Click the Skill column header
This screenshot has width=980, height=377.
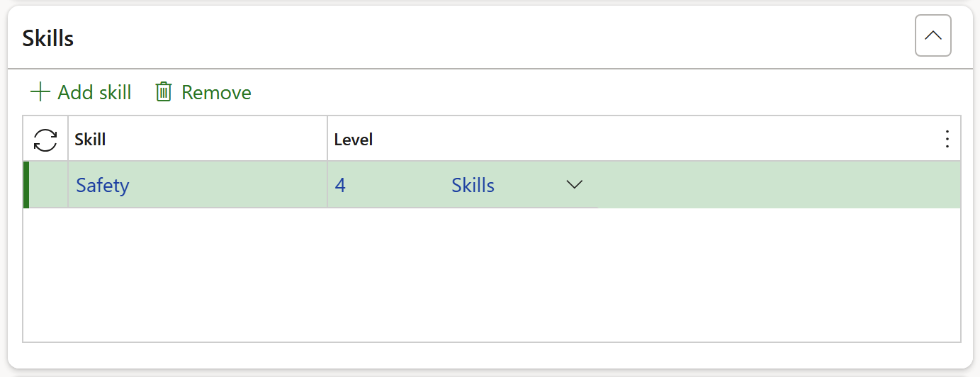[x=90, y=140]
